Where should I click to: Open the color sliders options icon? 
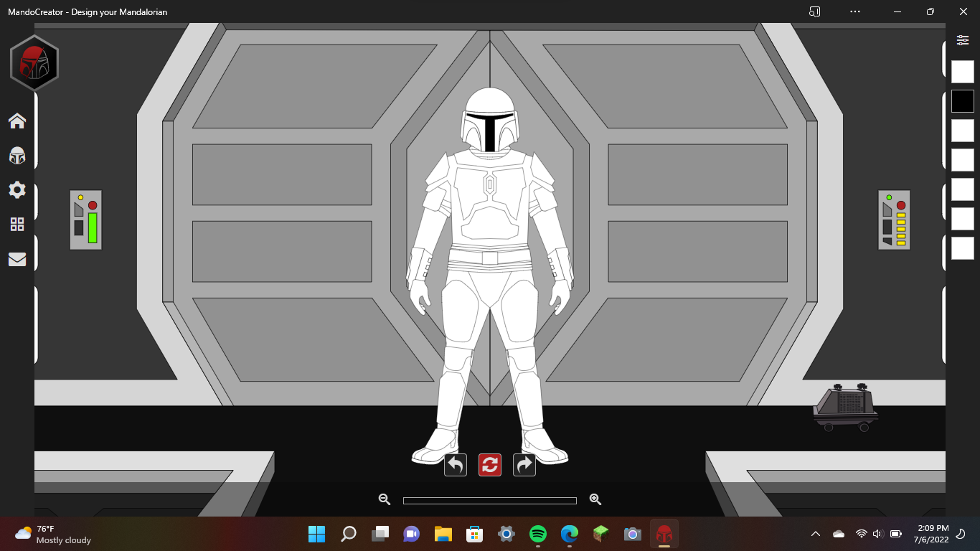point(963,40)
